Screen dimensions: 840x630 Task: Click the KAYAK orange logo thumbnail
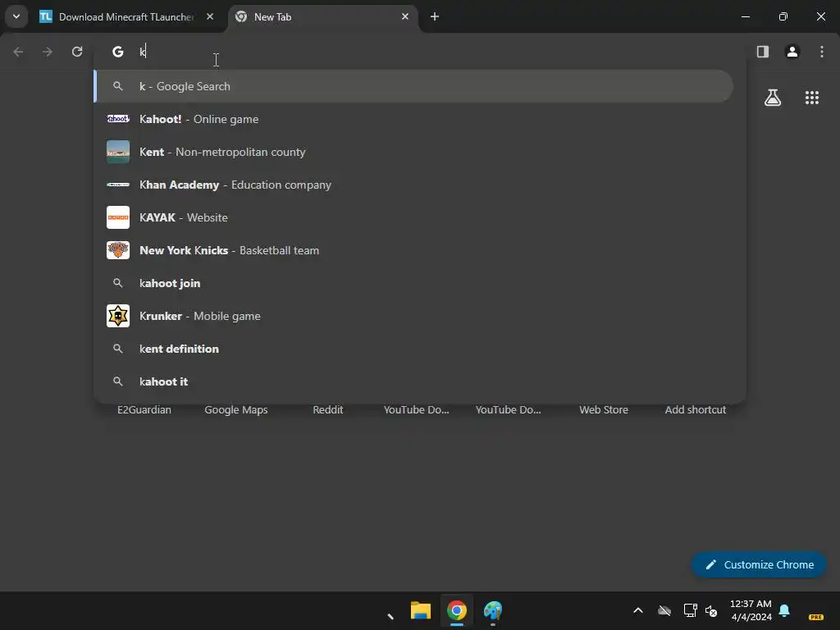pos(118,217)
